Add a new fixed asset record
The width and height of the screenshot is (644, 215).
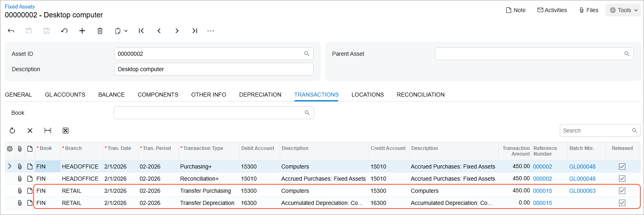pyautogui.click(x=82, y=31)
